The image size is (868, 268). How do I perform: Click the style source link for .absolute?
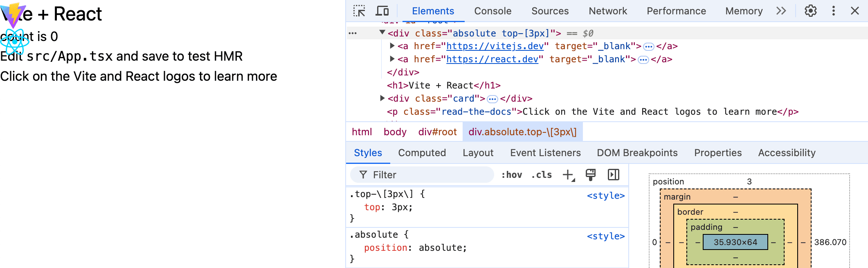605,236
